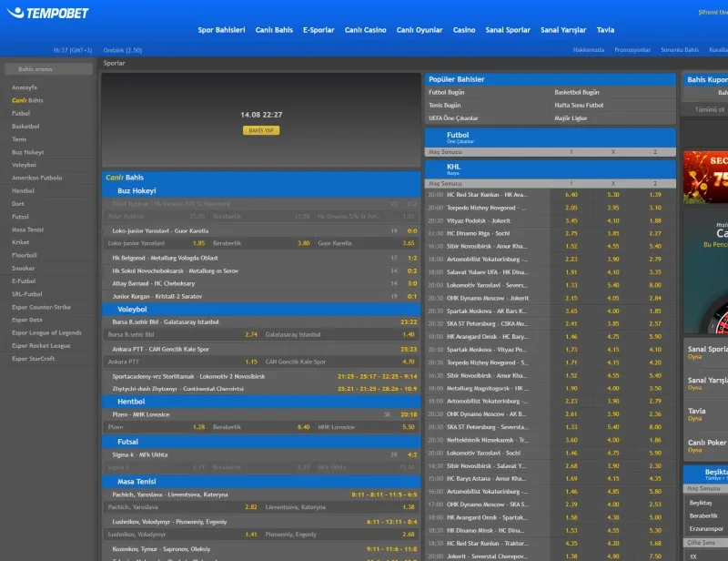
Task: Open Snooker in the left sidebar
Action: tap(24, 269)
